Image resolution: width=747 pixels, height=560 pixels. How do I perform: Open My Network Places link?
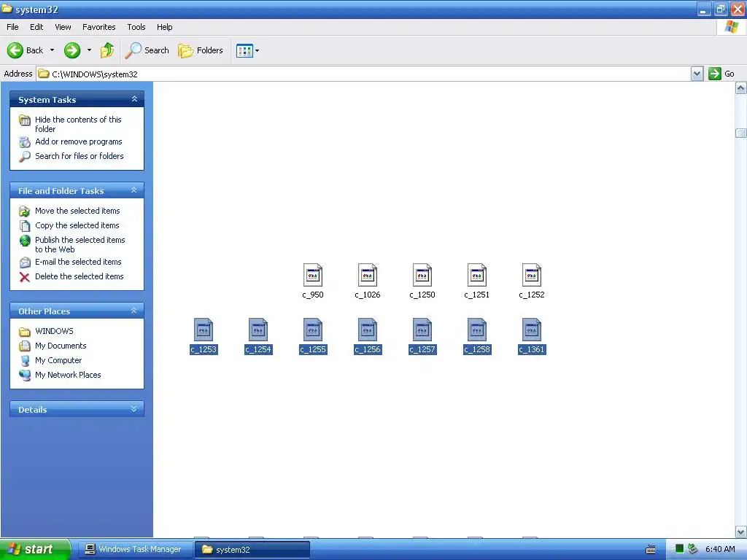click(68, 375)
